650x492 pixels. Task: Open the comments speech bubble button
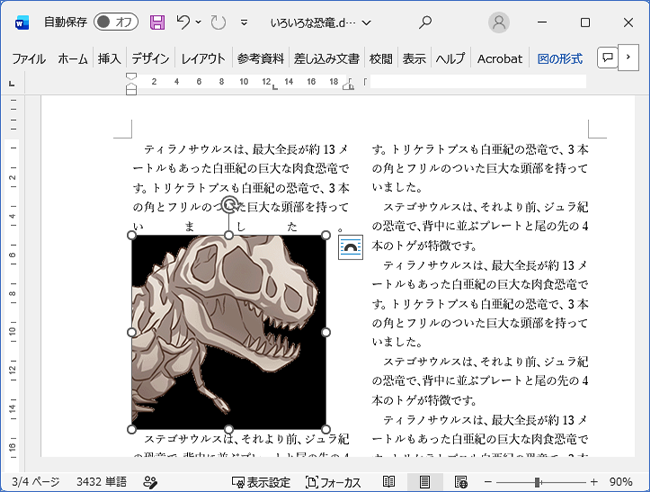[x=608, y=57]
